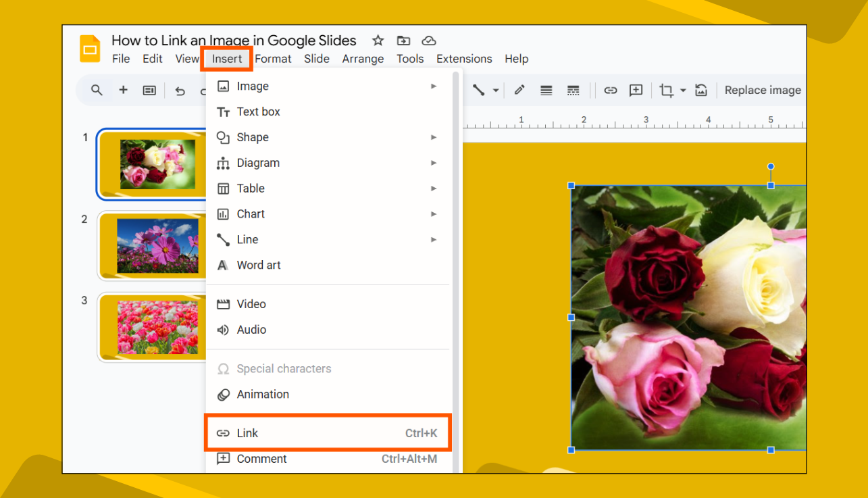Undo the last action
The height and width of the screenshot is (498, 868).
[180, 90]
